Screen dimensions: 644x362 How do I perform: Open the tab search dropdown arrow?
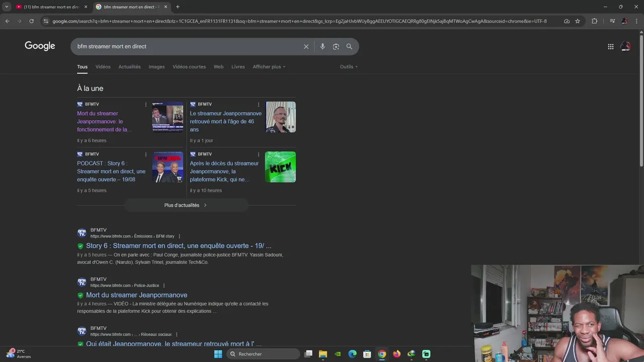tap(7, 7)
